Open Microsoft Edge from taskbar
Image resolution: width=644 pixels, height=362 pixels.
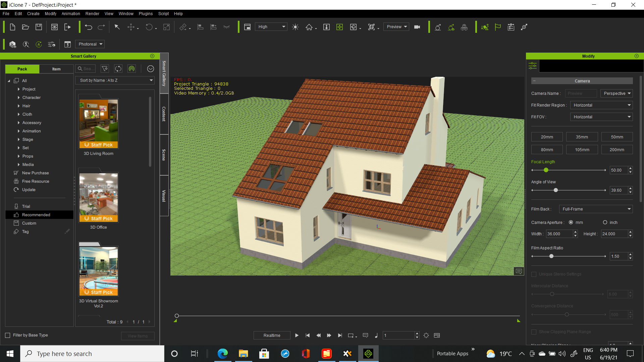pyautogui.click(x=223, y=354)
